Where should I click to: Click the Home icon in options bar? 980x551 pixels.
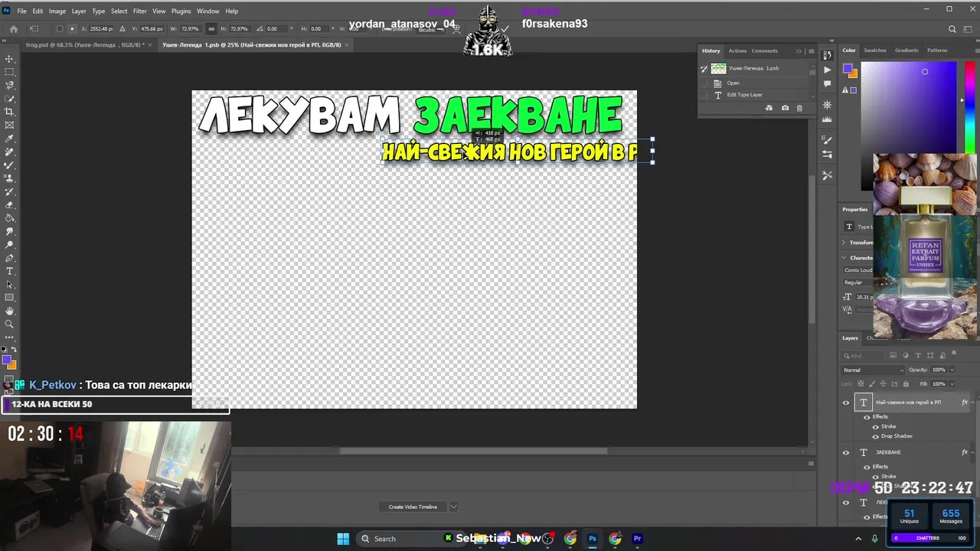coord(13,29)
